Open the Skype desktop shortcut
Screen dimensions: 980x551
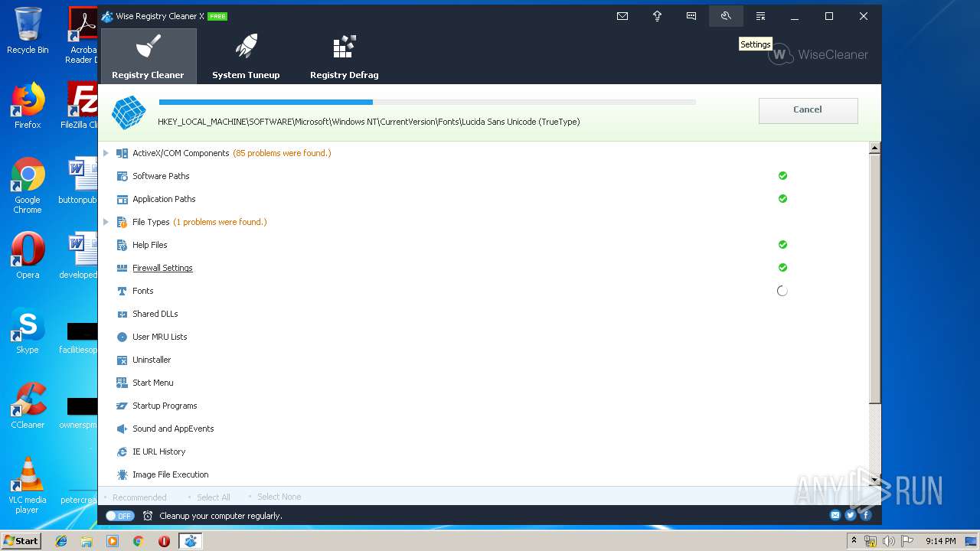click(x=28, y=331)
